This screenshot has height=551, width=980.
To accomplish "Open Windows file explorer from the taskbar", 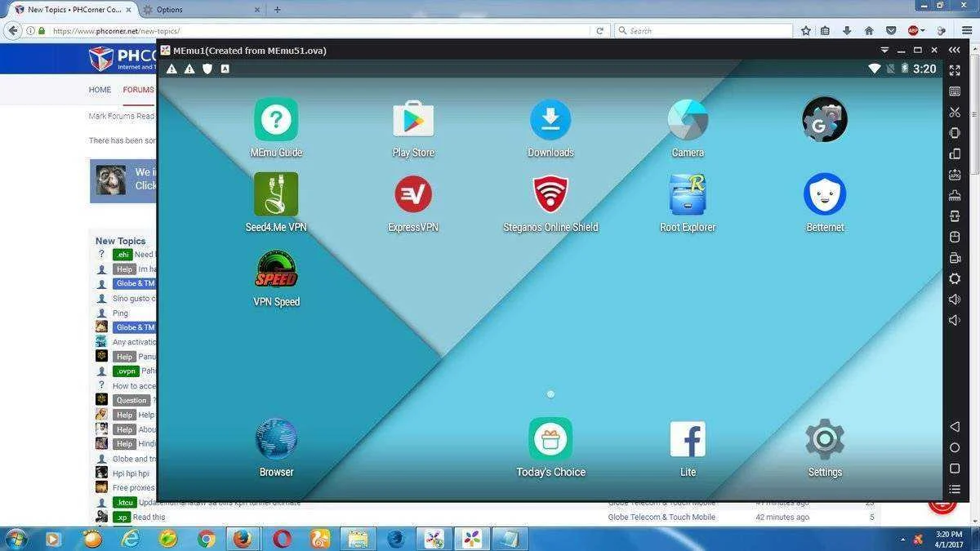I will tap(358, 539).
